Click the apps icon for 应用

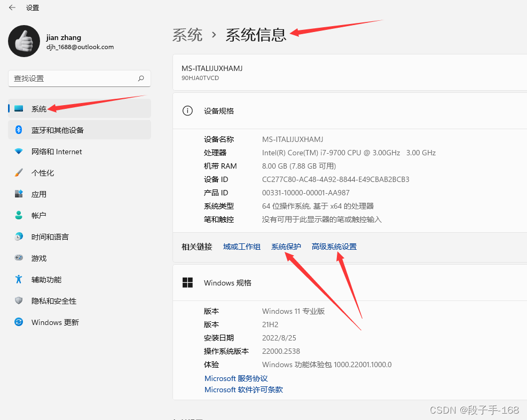19,194
